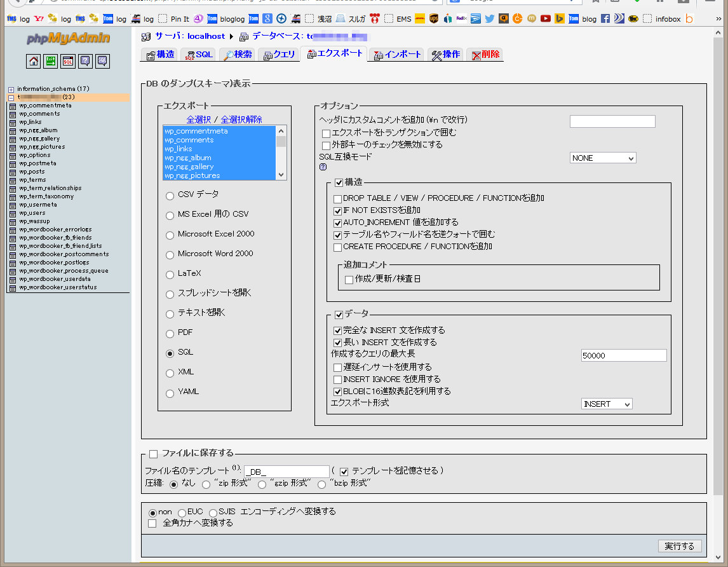728x567 pixels.
Task: Click the 作成するクエリの最大長 input field
Action: click(x=623, y=355)
